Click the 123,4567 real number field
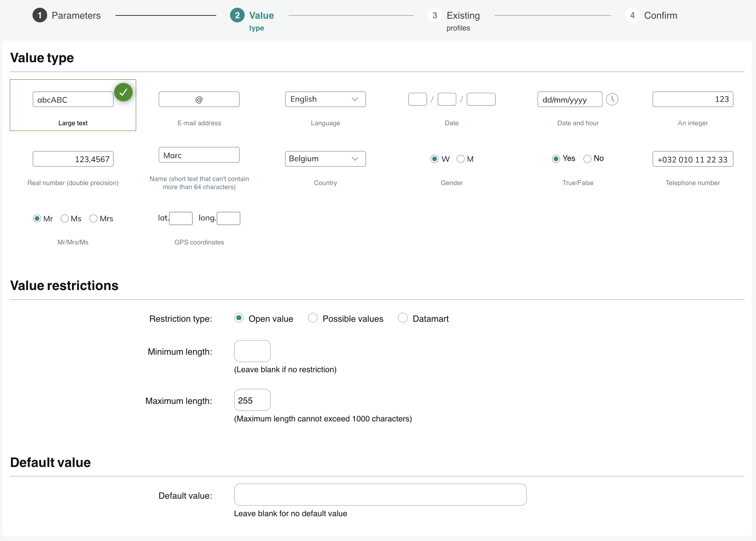756x541 pixels. pyautogui.click(x=73, y=159)
